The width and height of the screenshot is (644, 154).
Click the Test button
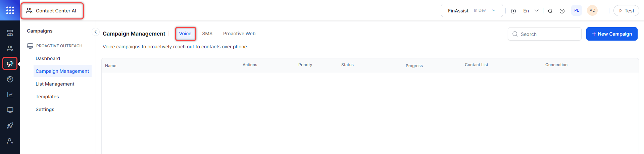(626, 11)
